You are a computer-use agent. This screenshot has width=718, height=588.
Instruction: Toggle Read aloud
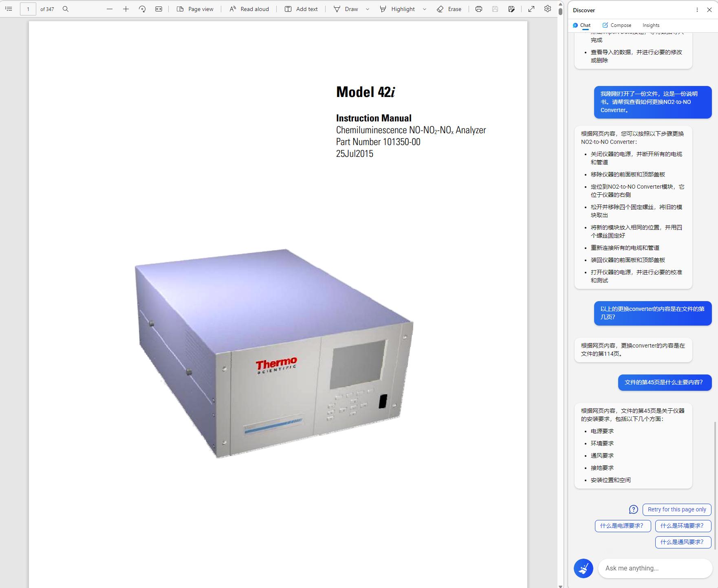249,9
